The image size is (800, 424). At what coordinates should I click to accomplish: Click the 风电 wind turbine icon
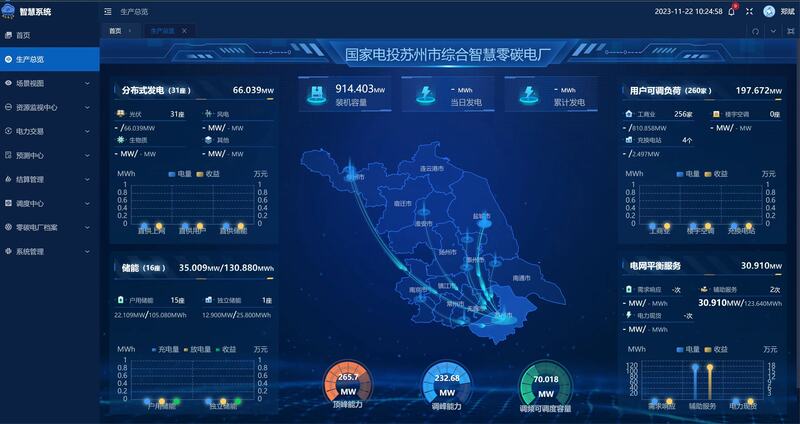[x=208, y=113]
